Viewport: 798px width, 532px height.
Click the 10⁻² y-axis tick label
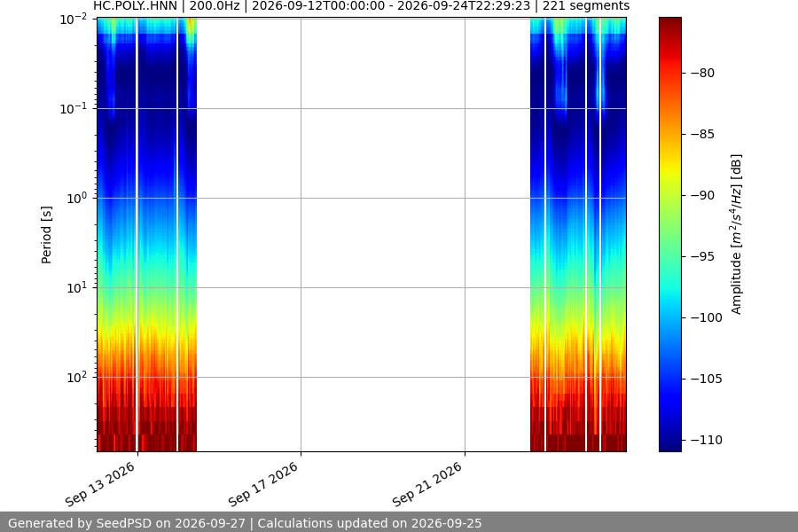pyautogui.click(x=74, y=20)
